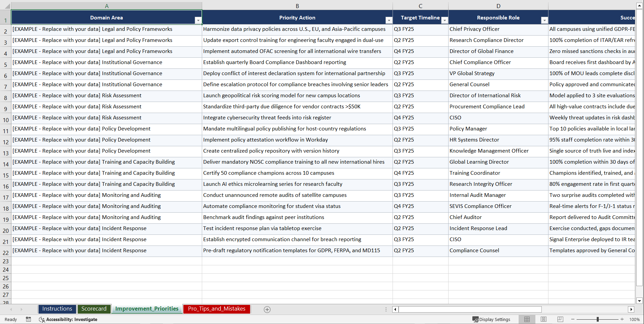Open Page Layout view
This screenshot has width=644, height=324.
543,319
